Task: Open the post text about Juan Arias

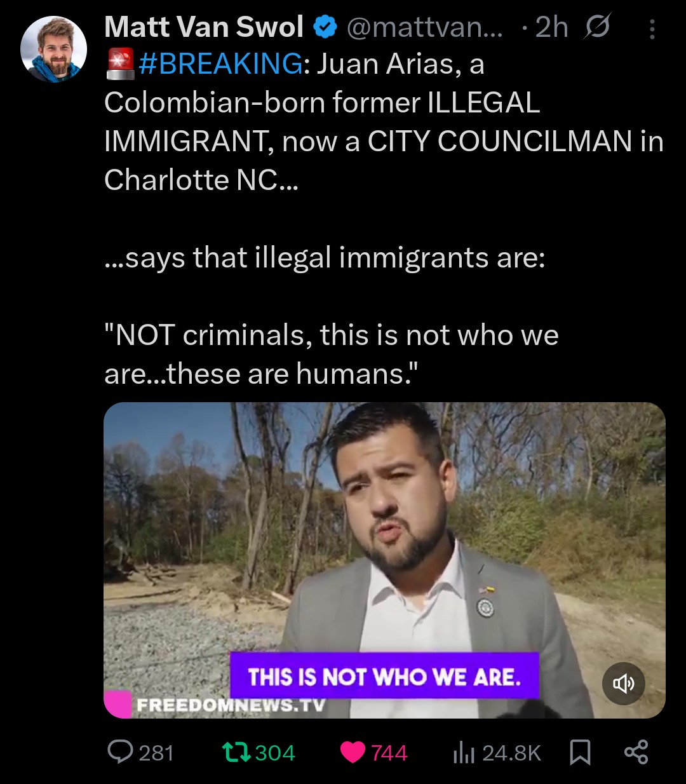Action: pyautogui.click(x=384, y=219)
